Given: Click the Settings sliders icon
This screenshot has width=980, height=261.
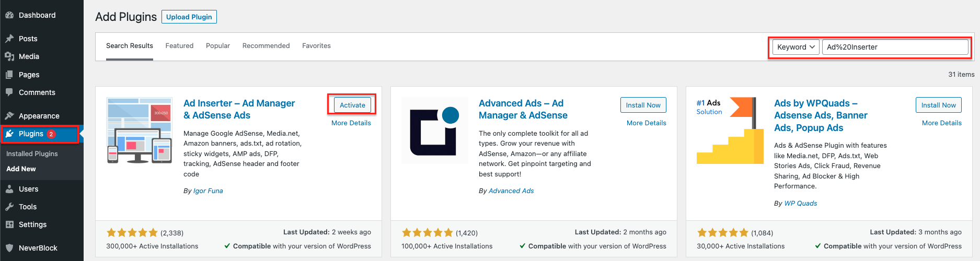Looking at the screenshot, I should (x=9, y=224).
